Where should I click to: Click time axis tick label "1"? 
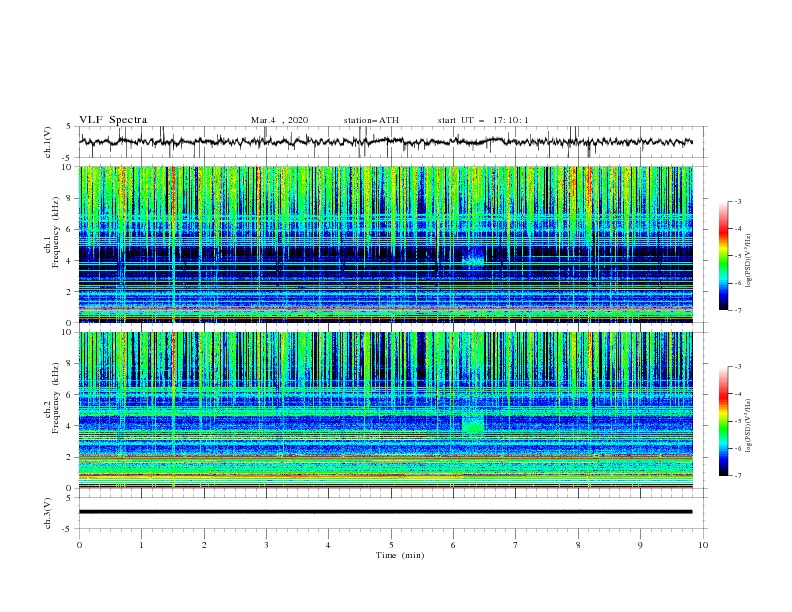click(x=141, y=545)
